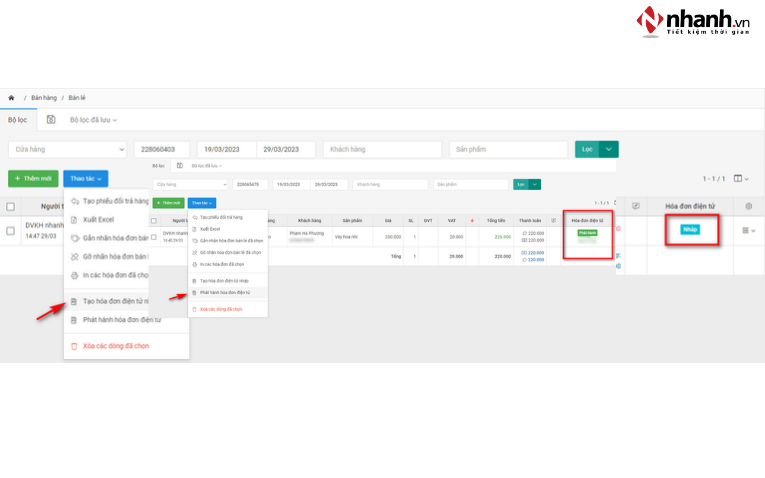Click the blue Nháp status badge
The width and height of the screenshot is (765, 478).
pyautogui.click(x=690, y=230)
